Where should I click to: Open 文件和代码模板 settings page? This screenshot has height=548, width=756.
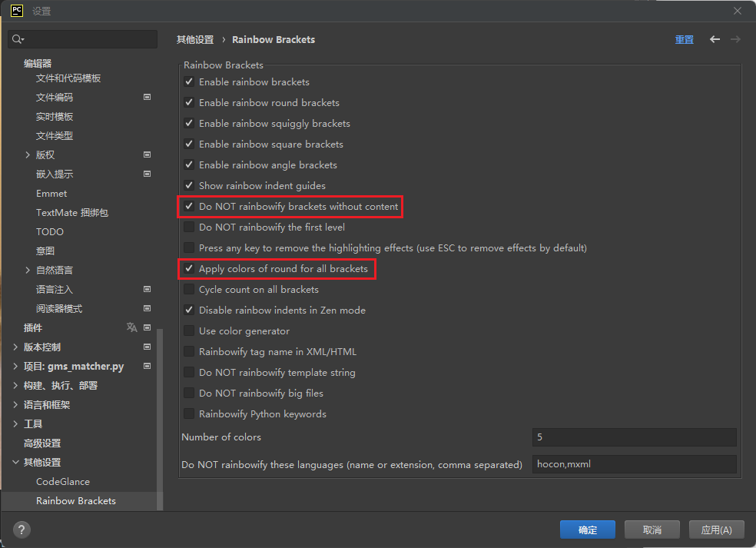coord(68,78)
